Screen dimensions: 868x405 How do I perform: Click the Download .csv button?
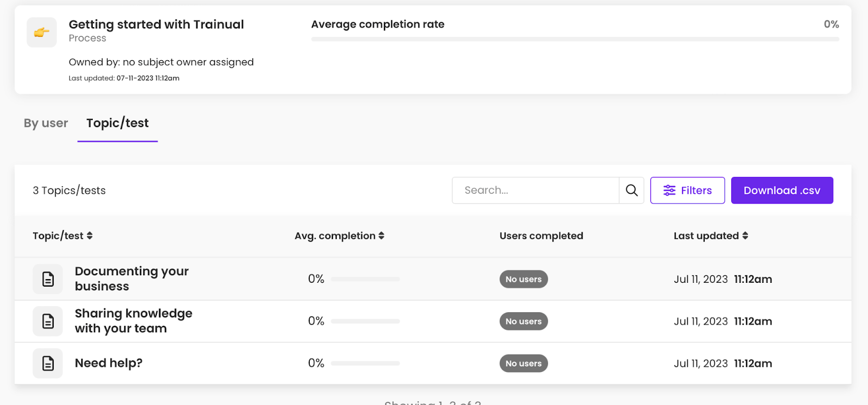point(782,191)
